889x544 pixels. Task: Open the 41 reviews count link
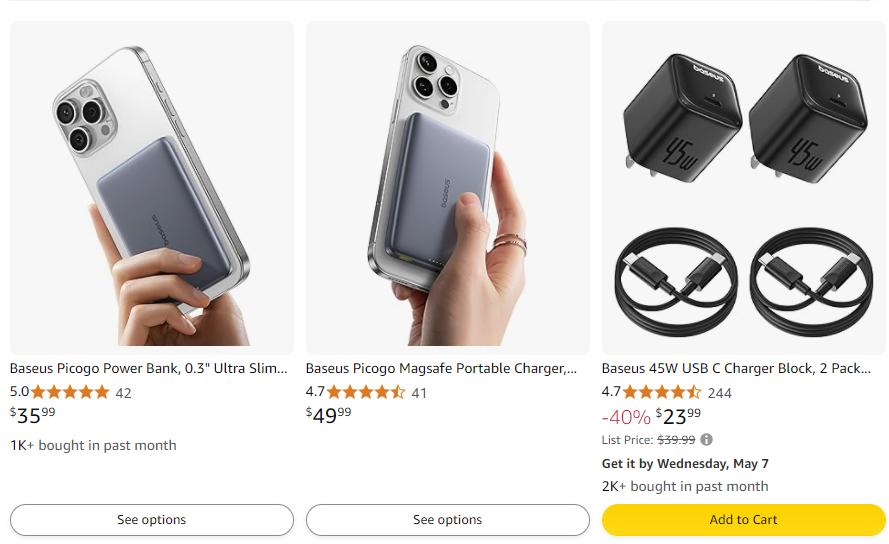click(419, 393)
